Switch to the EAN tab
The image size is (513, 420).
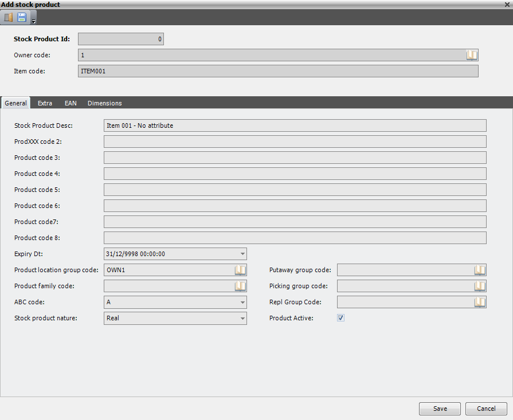[71, 103]
